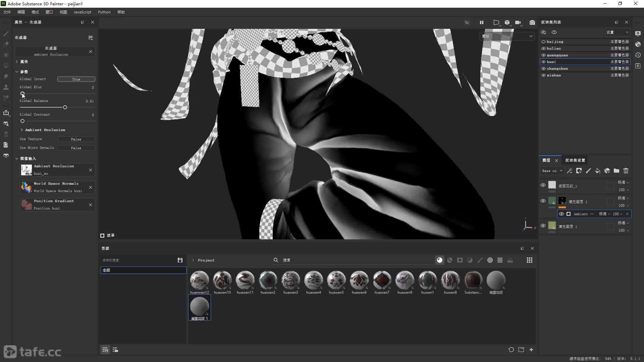Open the 文件 menu

tap(7, 12)
